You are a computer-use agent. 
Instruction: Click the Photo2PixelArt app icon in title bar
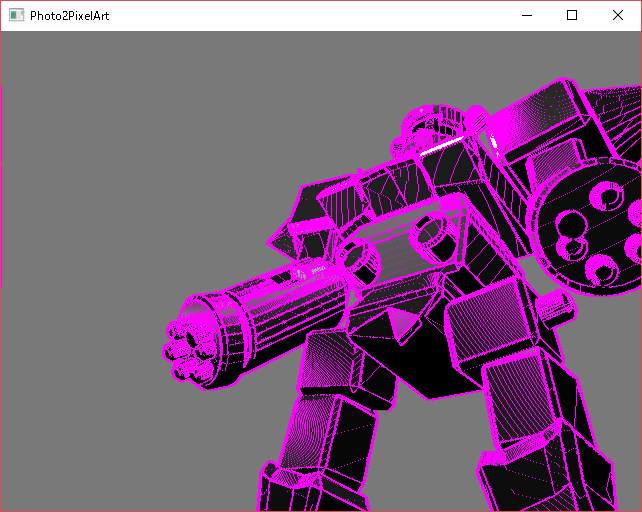tap(16, 15)
